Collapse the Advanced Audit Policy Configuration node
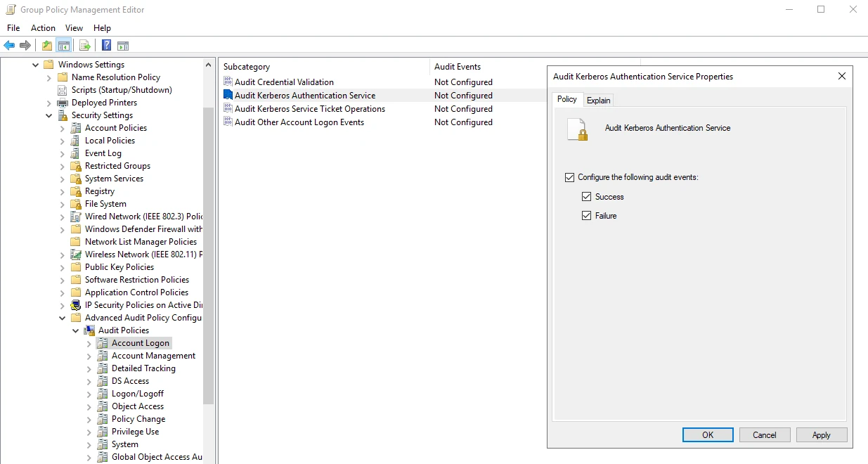Image resolution: width=868 pixels, height=464 pixels. (x=63, y=318)
